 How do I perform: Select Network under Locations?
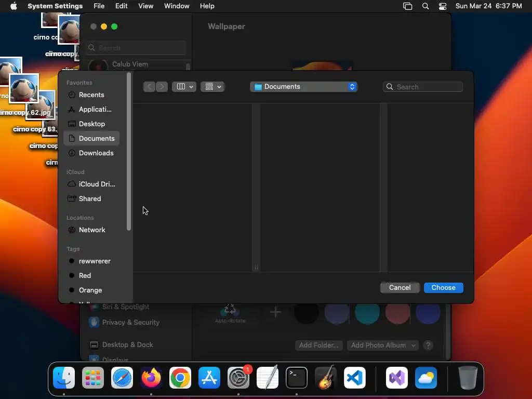click(91, 230)
